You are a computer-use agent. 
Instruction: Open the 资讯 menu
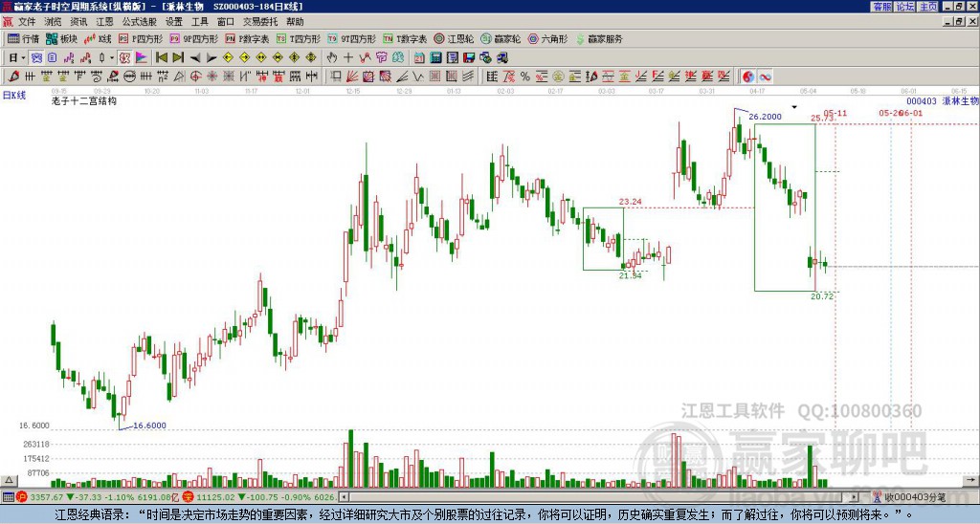[x=78, y=22]
